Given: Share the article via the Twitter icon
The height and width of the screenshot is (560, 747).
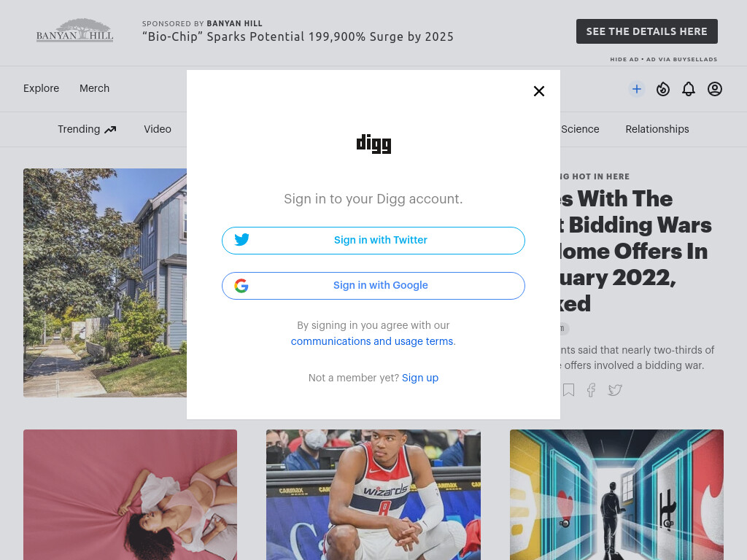Looking at the screenshot, I should pyautogui.click(x=615, y=390).
